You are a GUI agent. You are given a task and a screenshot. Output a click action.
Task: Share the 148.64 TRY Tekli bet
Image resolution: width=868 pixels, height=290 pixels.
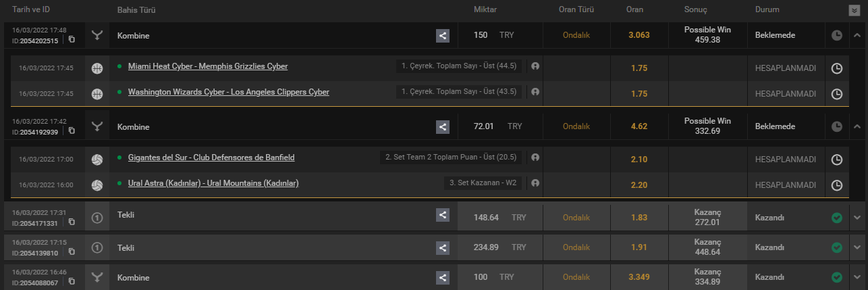click(443, 216)
